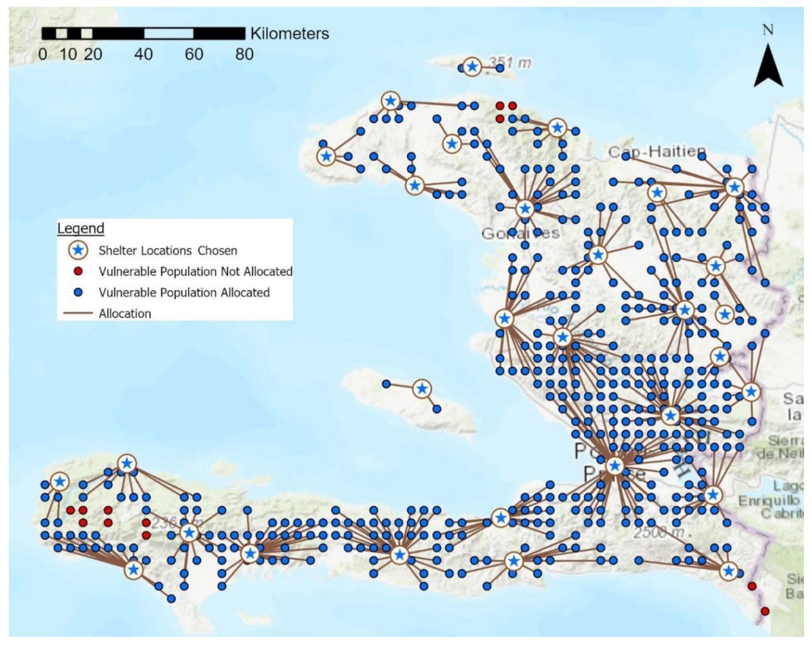Click the shelter star icon in legend

tap(78, 250)
